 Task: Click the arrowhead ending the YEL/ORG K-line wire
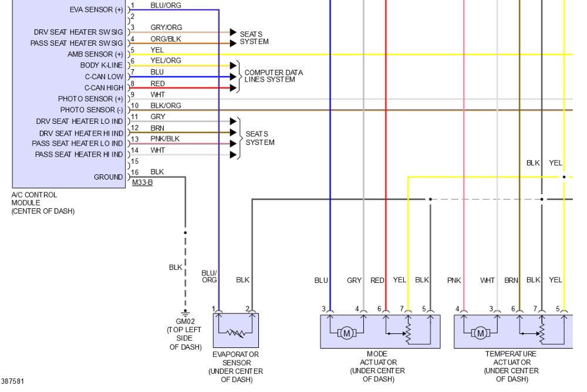(234, 65)
